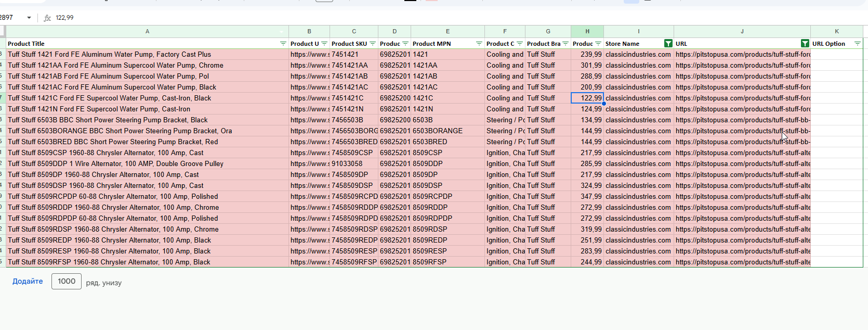The width and height of the screenshot is (868, 330).
Task: Select column C header
Action: [354, 32]
